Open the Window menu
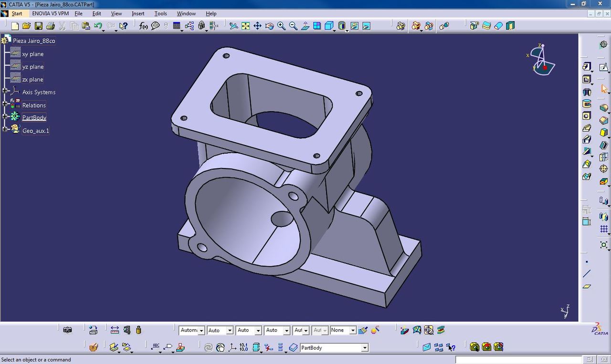 [x=186, y=13]
